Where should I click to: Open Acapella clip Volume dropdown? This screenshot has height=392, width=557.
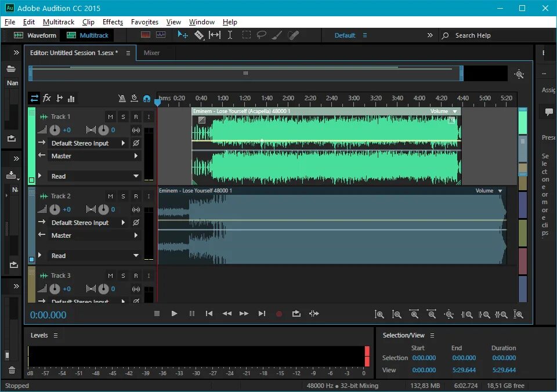tap(455, 111)
